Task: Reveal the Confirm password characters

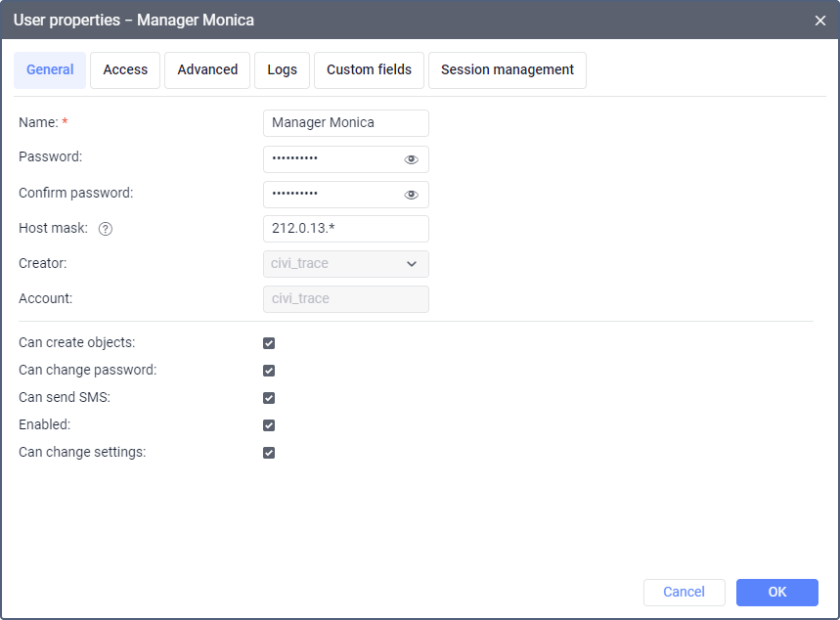Action: pyautogui.click(x=412, y=195)
